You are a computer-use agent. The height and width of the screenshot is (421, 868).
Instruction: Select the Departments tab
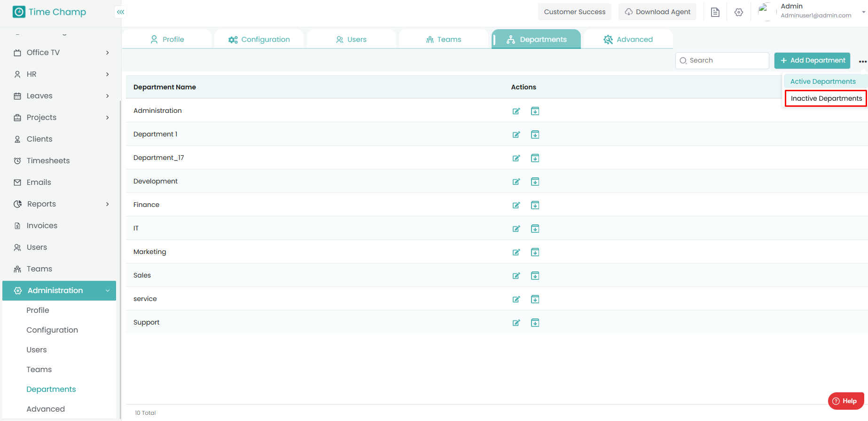pos(536,39)
